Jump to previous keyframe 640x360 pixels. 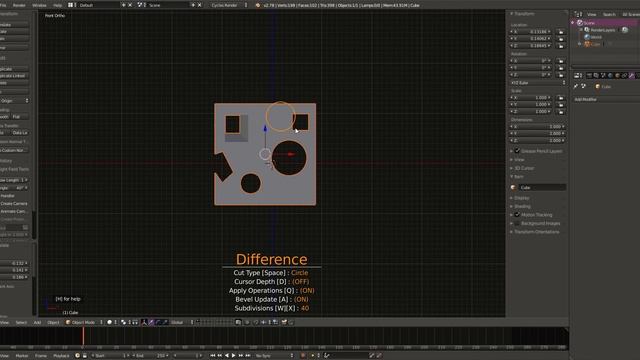(x=220, y=356)
